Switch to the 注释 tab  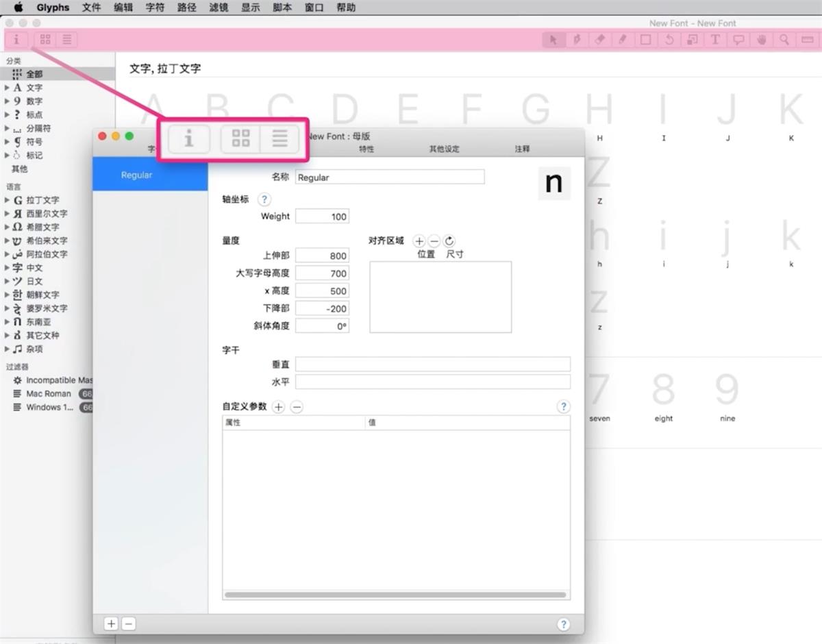tap(521, 149)
